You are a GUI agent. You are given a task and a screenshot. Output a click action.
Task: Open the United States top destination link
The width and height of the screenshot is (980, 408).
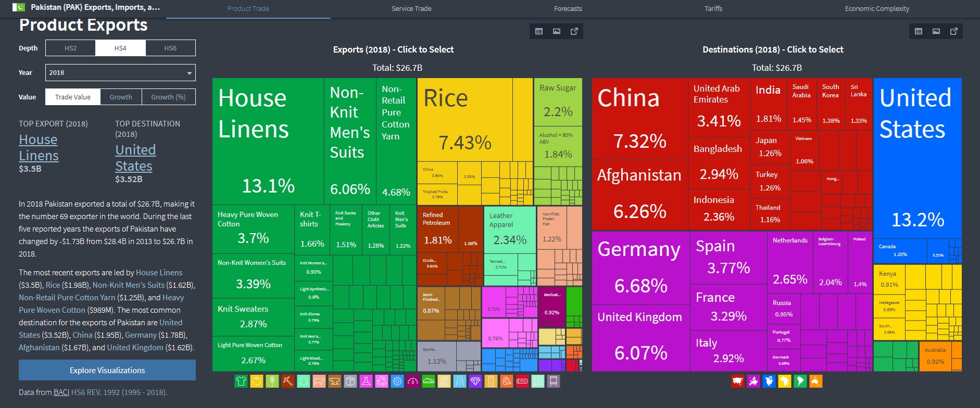(x=135, y=158)
